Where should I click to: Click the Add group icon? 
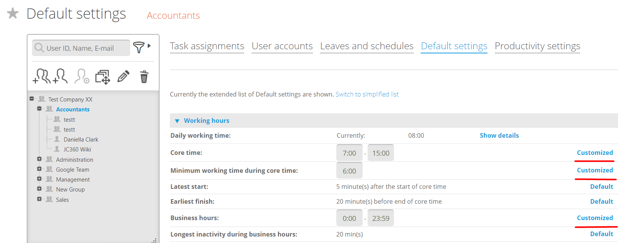42,76
